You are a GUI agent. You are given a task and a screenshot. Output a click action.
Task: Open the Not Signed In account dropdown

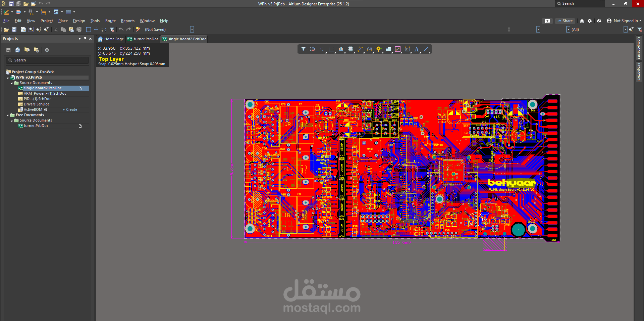coord(624,21)
